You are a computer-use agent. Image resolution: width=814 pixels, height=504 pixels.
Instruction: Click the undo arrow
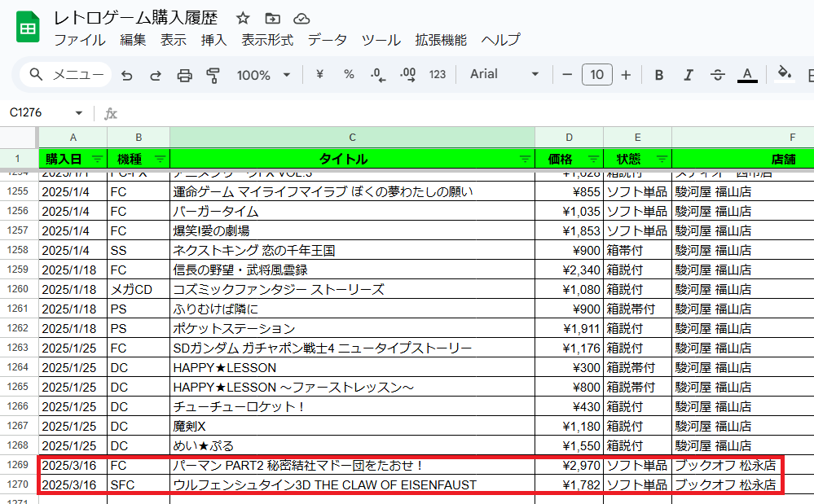click(x=126, y=76)
